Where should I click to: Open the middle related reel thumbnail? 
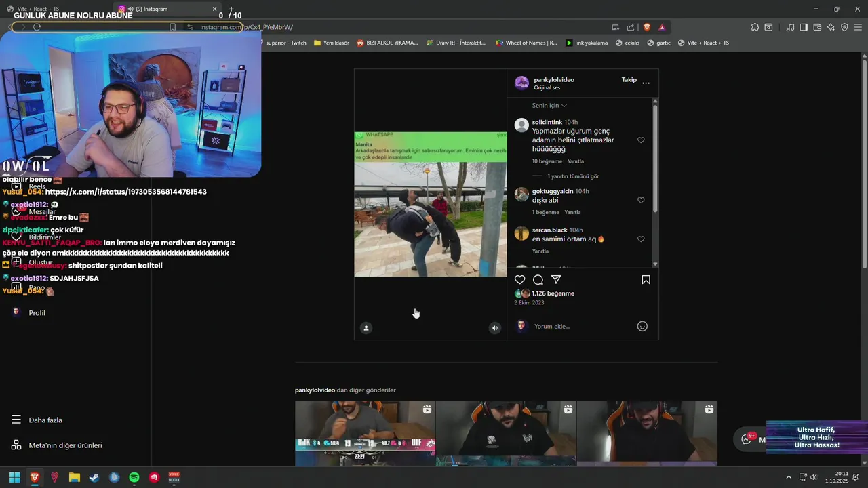(x=506, y=434)
